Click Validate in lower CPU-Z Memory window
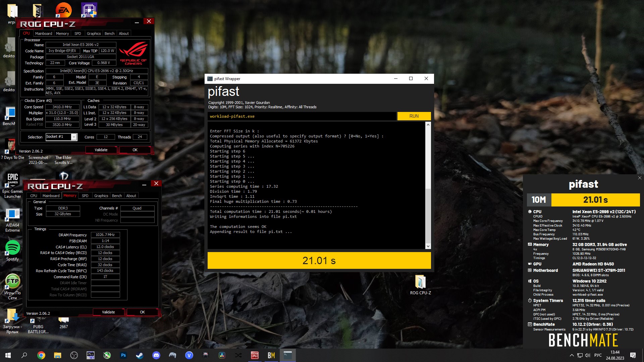The width and height of the screenshot is (644, 362). tap(108, 312)
